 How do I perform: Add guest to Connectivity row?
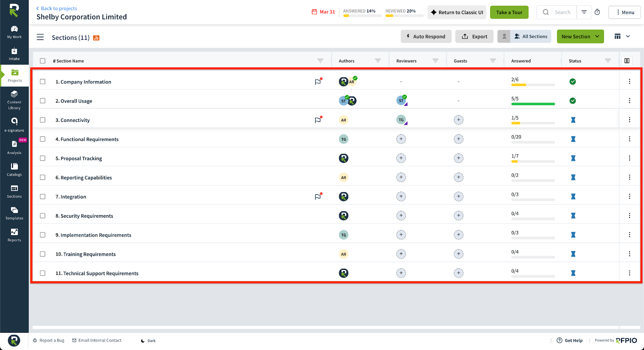click(x=458, y=119)
